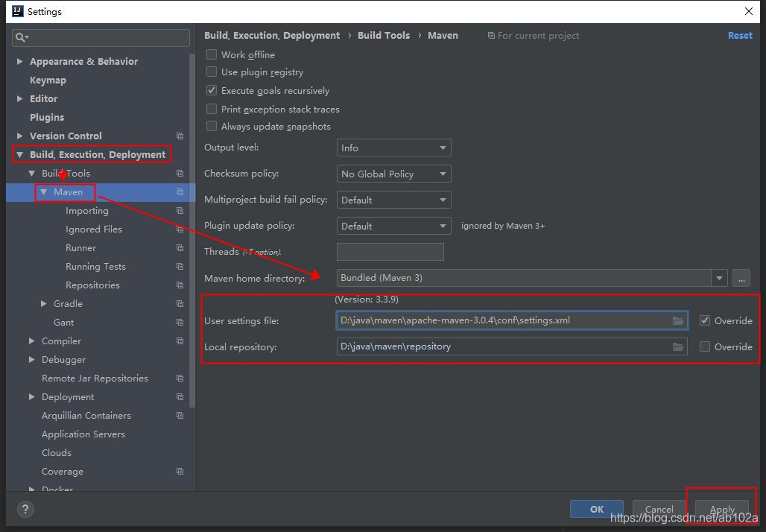The width and height of the screenshot is (766, 532).
Task: Open the Plugin update policy dropdown
Action: pos(393,227)
